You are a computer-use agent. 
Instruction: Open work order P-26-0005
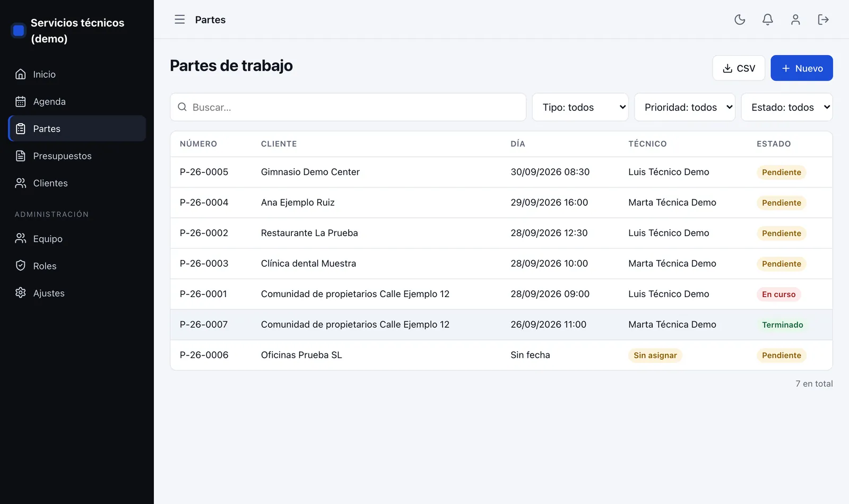204,172
